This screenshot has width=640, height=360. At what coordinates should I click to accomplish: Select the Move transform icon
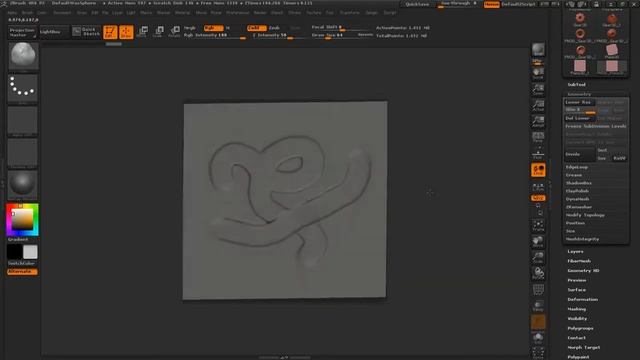pos(143,31)
